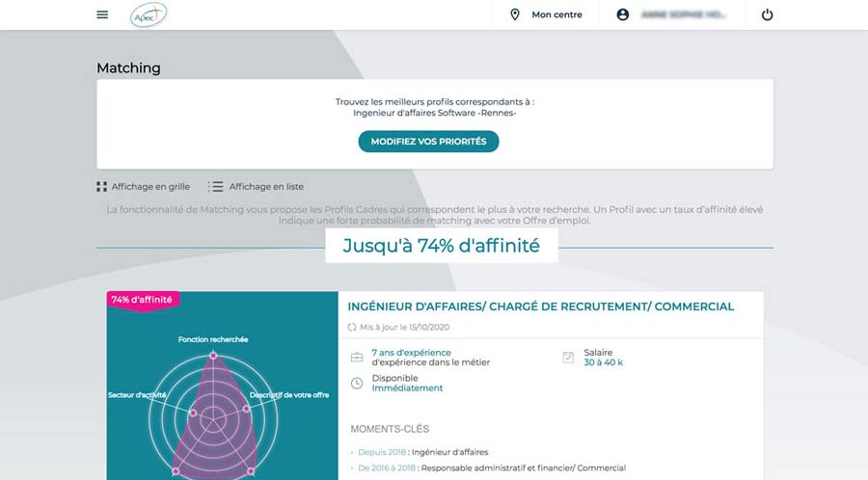Click the clock availability icon
Screen dimensions: 868x480
pyautogui.click(x=357, y=383)
